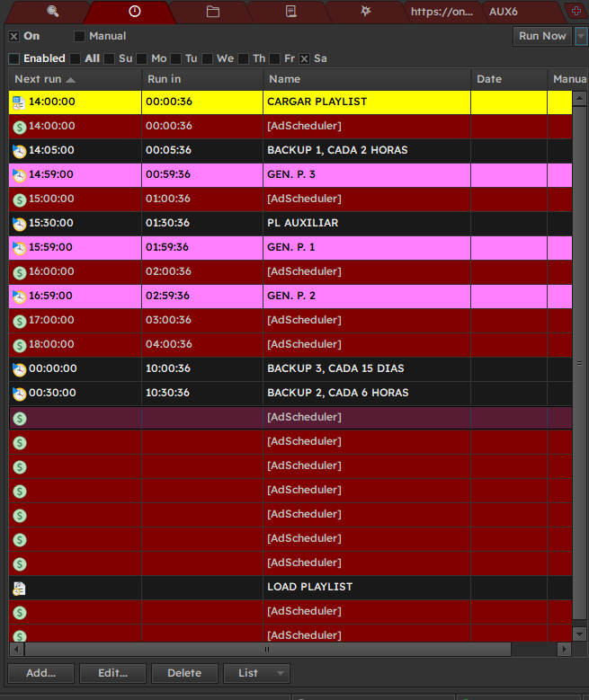This screenshot has height=700, width=589.
Task: Open the search tab with magnifier icon
Action: pos(52,12)
